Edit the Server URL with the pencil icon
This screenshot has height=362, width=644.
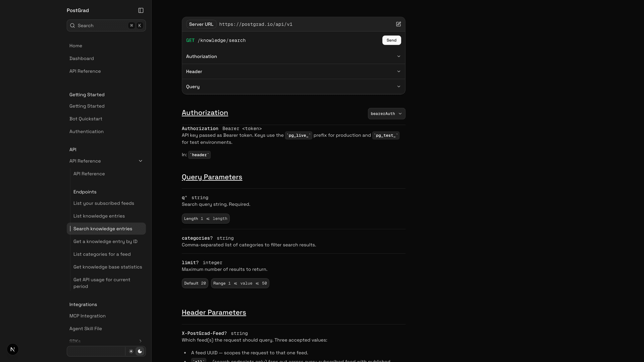click(398, 24)
